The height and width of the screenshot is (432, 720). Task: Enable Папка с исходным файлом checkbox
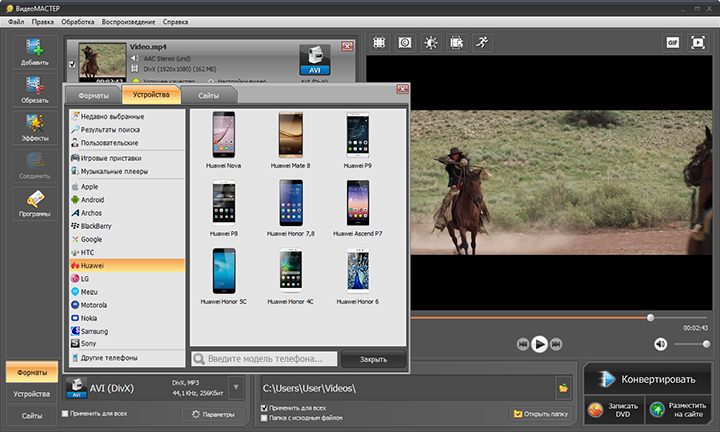coord(264,418)
